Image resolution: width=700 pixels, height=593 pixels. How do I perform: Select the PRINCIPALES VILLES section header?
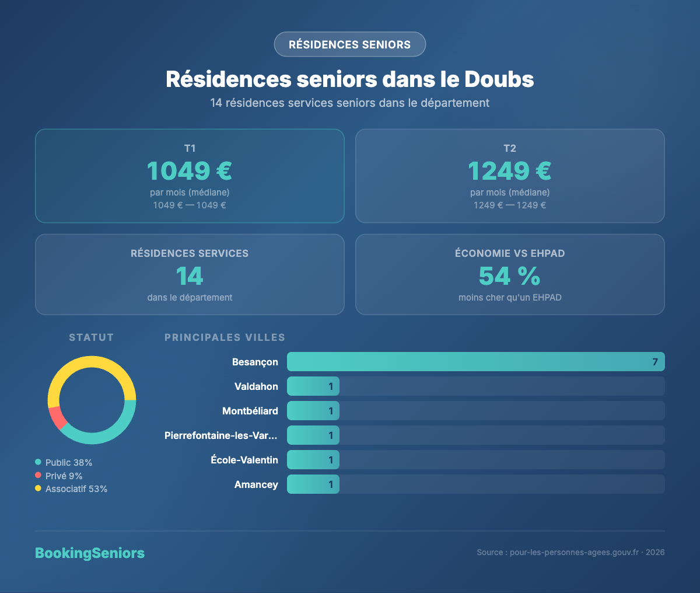coord(225,337)
